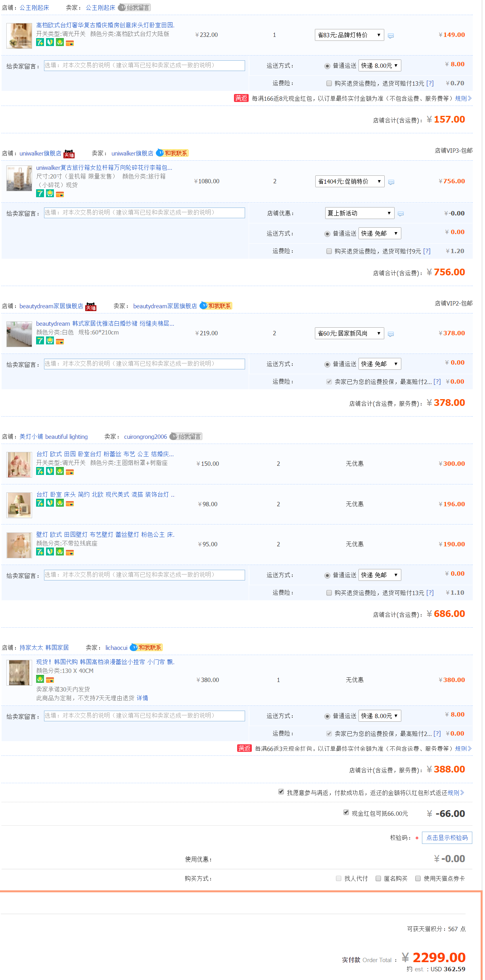
Task: Expand the 夏上新活动 store discount dropdown
Action: [359, 213]
